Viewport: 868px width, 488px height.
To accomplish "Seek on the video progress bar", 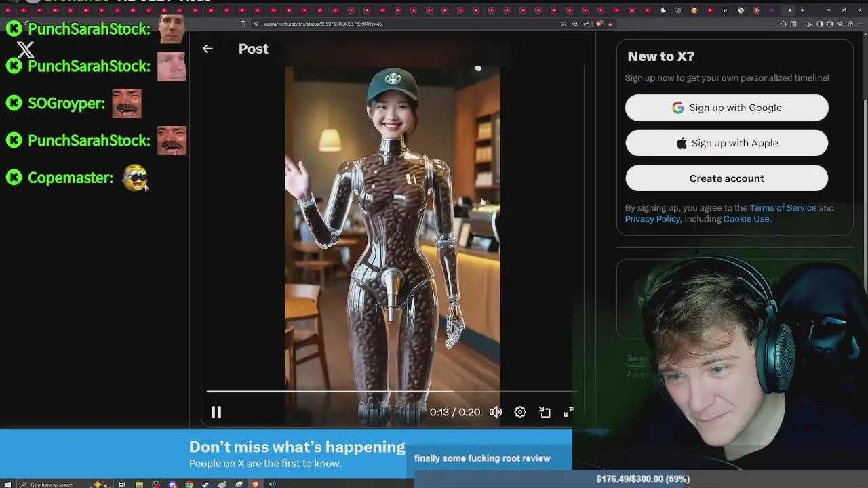I will pos(392,391).
